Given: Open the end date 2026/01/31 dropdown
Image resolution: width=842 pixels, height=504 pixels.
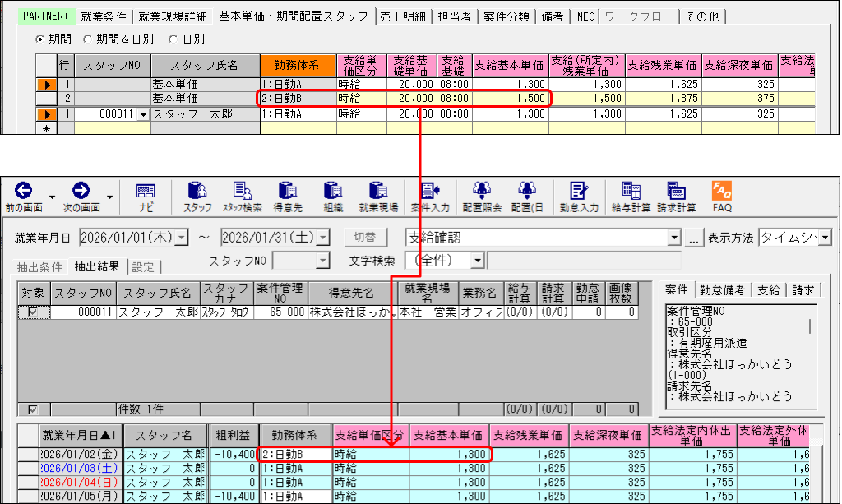Looking at the screenshot, I should click(x=322, y=238).
